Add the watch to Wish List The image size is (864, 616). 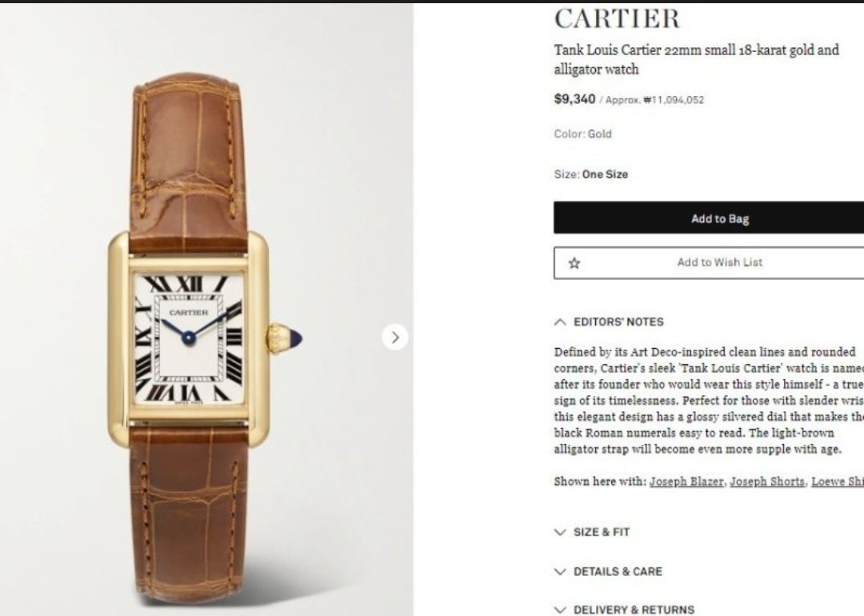tap(709, 263)
